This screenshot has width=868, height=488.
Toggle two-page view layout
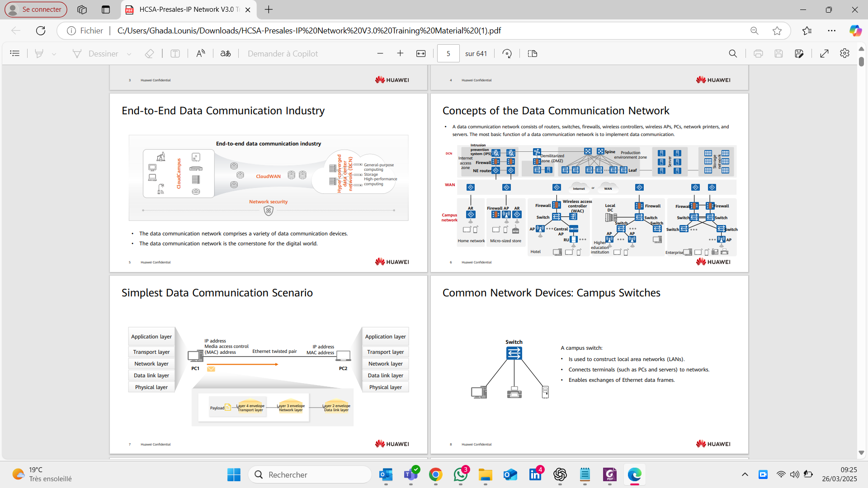532,53
